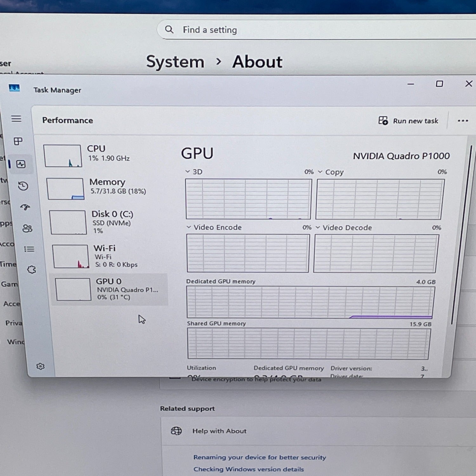Open App history page icon

(x=23, y=186)
